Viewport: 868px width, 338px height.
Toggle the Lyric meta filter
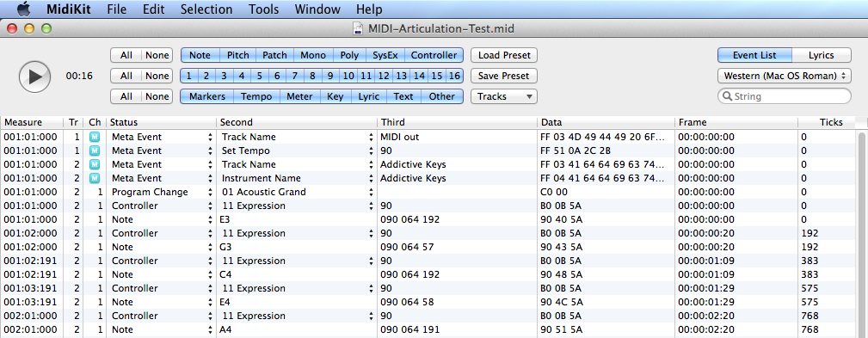click(x=369, y=96)
